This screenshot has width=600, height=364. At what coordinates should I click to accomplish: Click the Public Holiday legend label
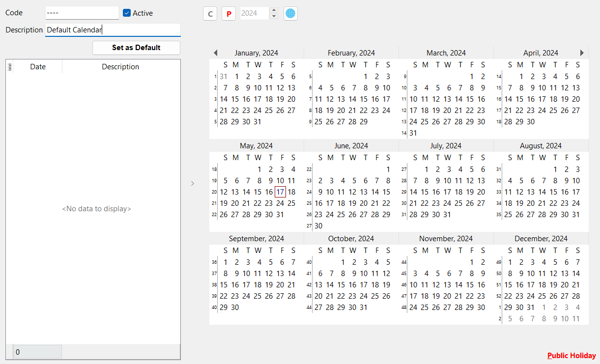coord(571,356)
